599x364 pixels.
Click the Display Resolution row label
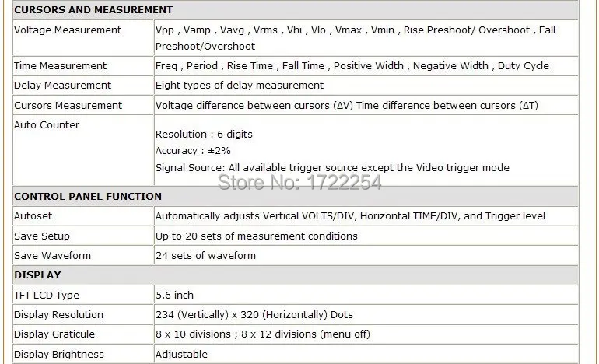click(58, 315)
